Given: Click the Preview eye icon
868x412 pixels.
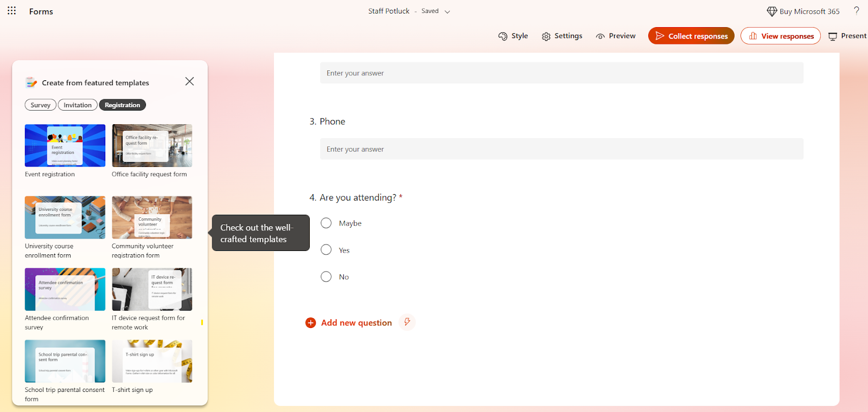Looking at the screenshot, I should 600,36.
